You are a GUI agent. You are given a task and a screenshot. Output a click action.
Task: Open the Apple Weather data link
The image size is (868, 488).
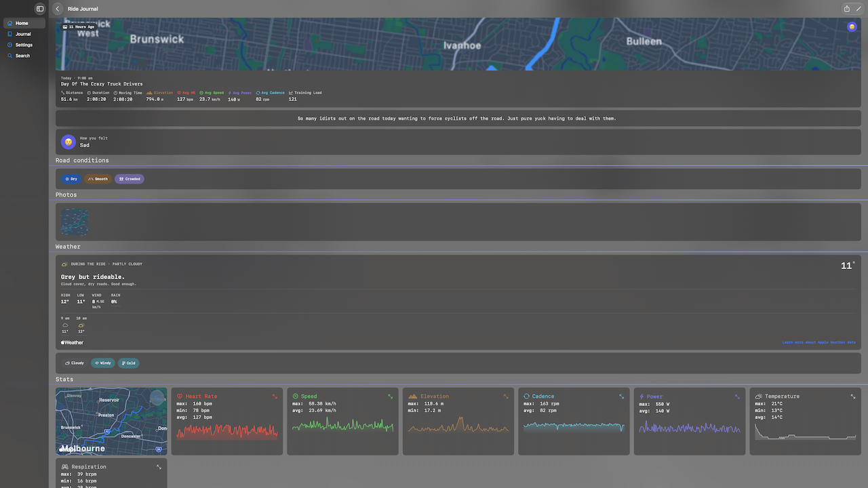819,343
